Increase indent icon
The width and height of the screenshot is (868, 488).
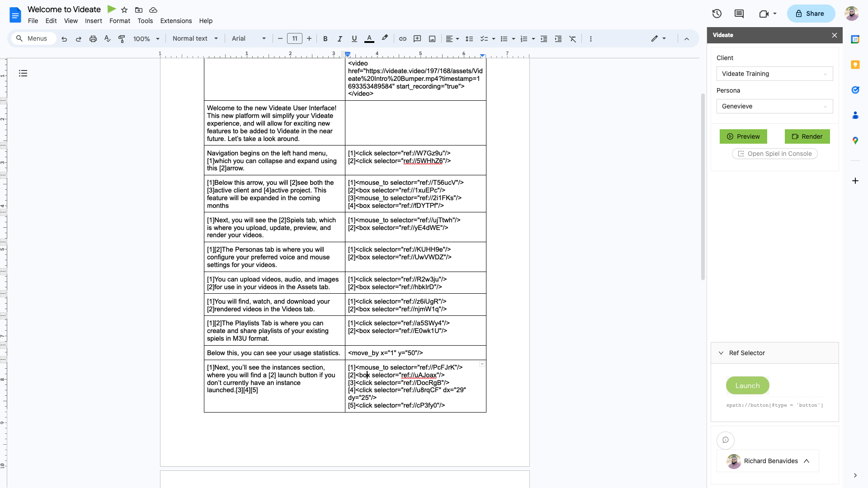pos(558,39)
